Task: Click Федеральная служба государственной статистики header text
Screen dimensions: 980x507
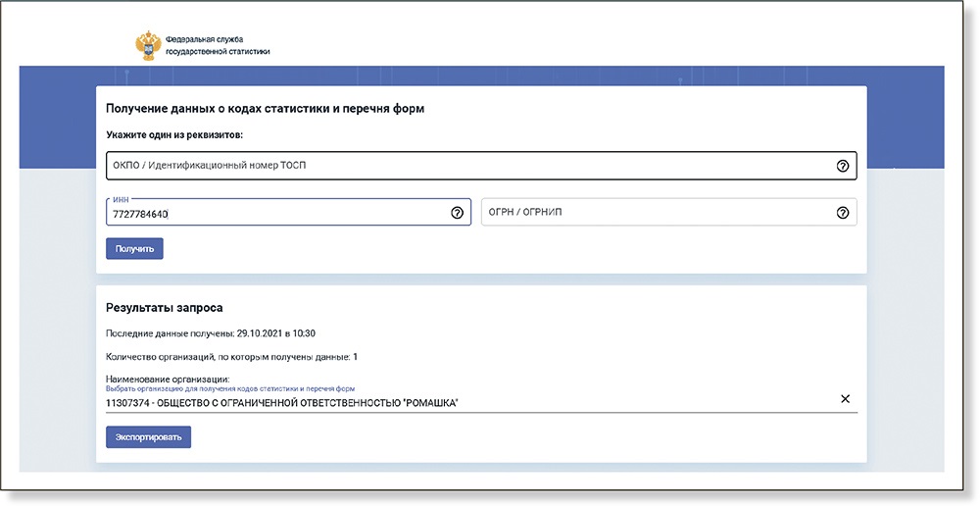Action: point(217,45)
